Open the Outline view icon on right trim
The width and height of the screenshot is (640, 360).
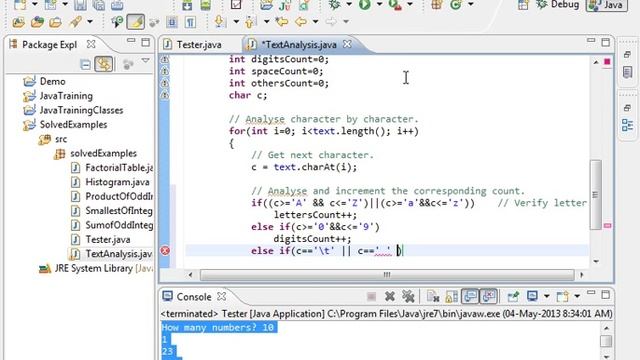pyautogui.click(x=627, y=124)
